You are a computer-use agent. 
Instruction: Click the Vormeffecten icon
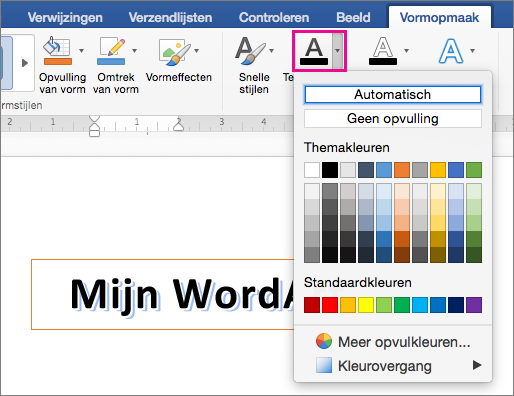pyautogui.click(x=174, y=51)
